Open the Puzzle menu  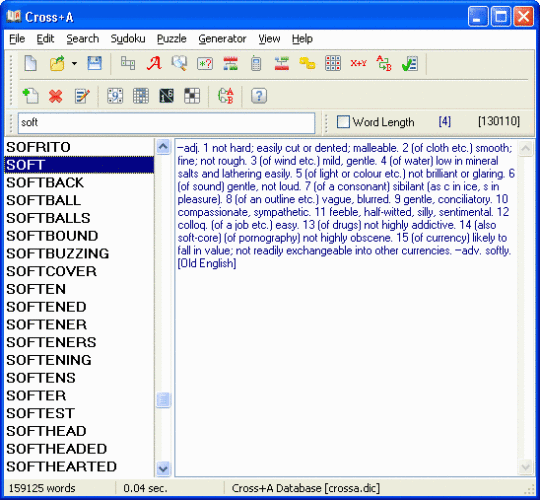[x=172, y=39]
